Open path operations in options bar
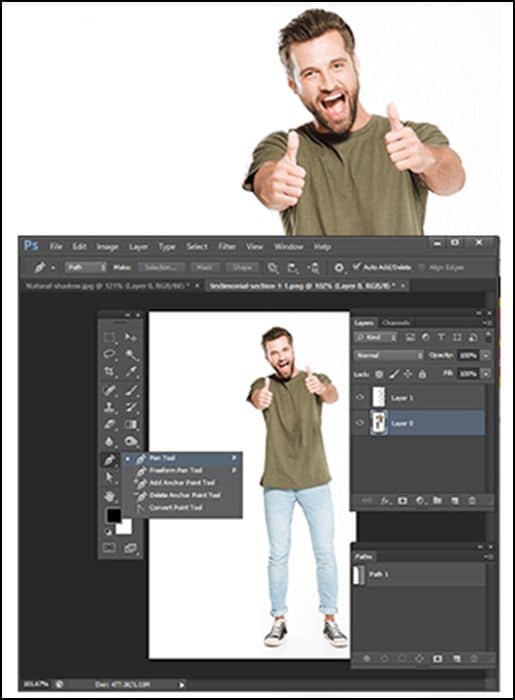This screenshot has width=515, height=700. point(272,267)
